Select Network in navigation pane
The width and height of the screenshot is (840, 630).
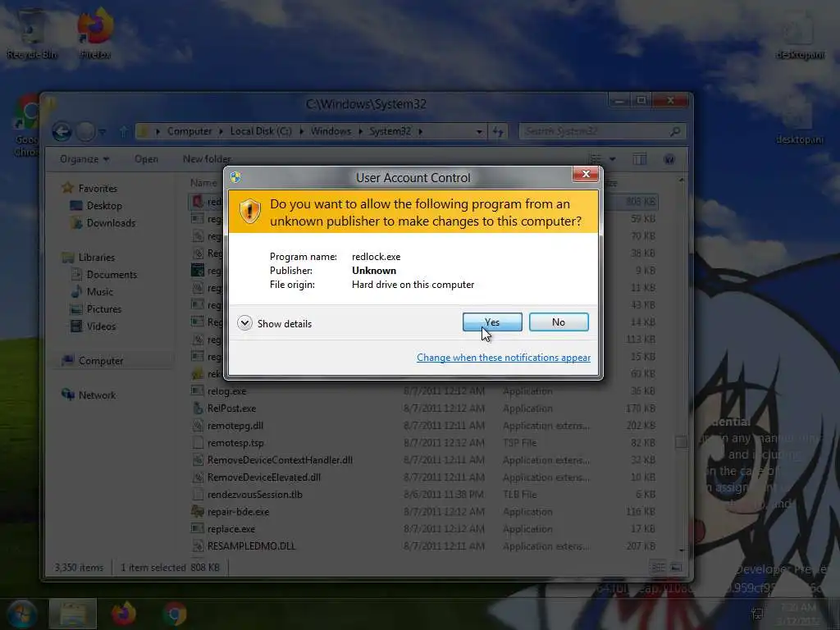[97, 395]
